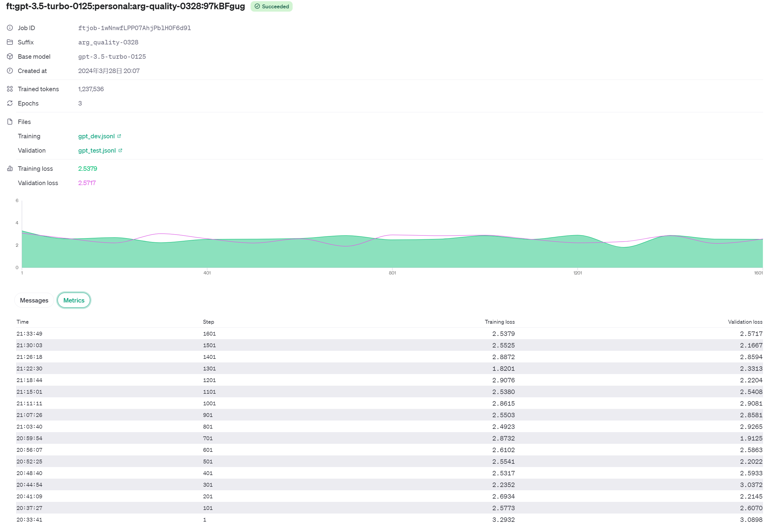
Task: Open the gpt_test.jsonl validation file
Action: tap(97, 150)
